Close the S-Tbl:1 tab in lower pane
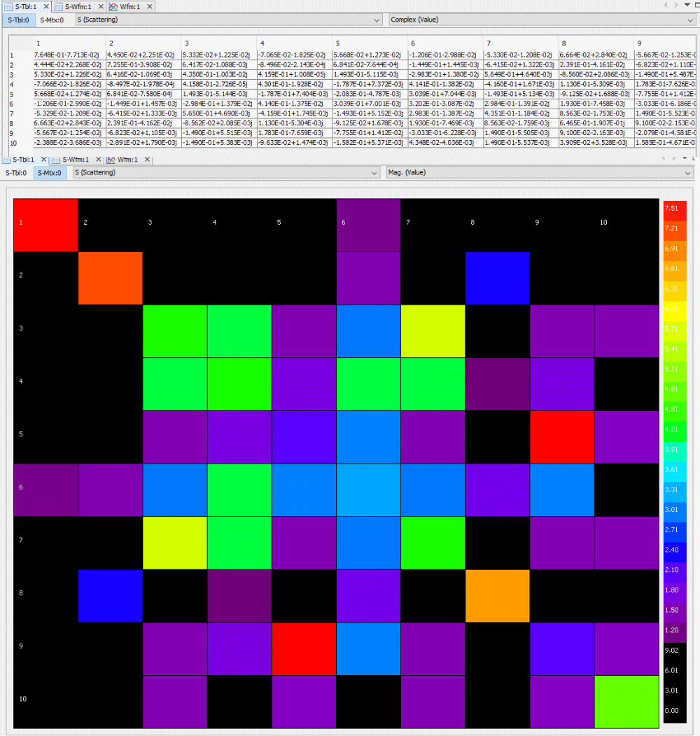 point(43,160)
